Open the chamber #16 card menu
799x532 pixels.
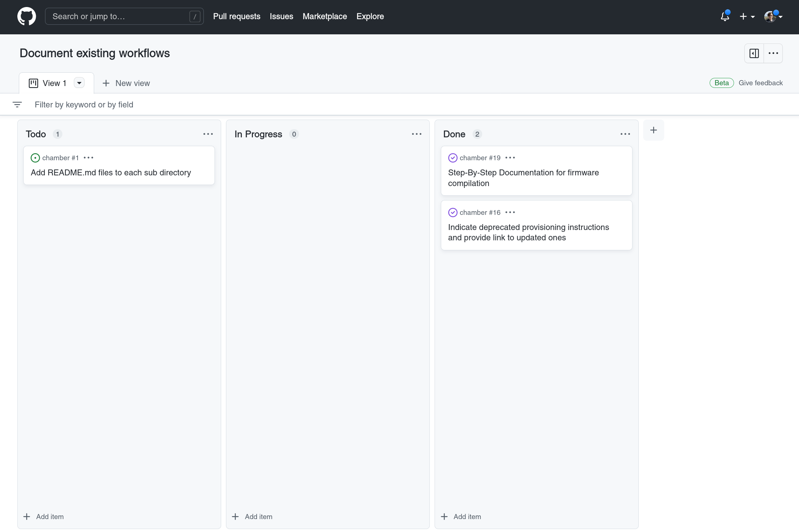pos(510,212)
